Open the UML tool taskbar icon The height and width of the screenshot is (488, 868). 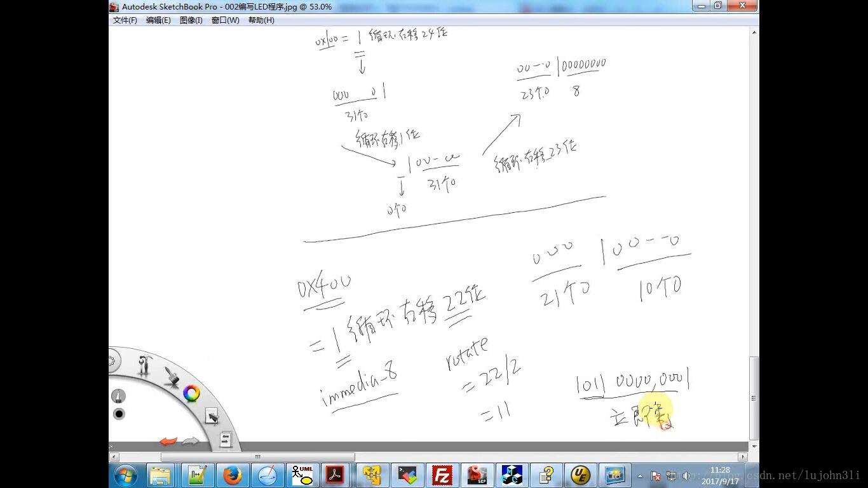click(302, 475)
